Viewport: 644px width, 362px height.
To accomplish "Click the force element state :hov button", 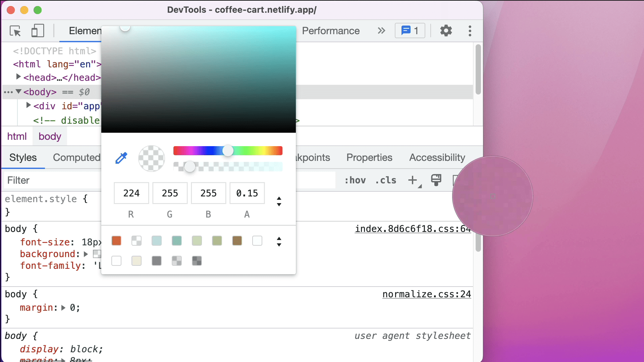I will [354, 180].
